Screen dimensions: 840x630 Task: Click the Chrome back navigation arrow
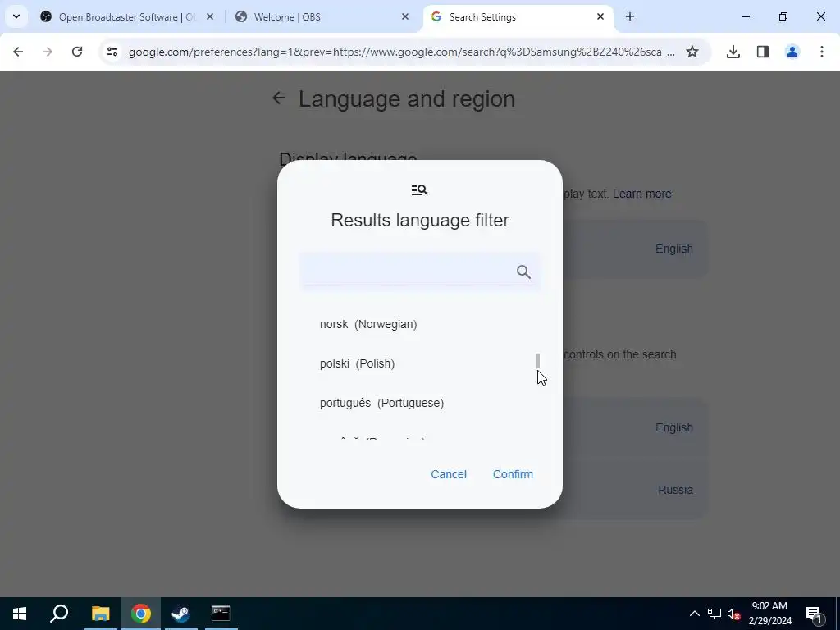(18, 52)
